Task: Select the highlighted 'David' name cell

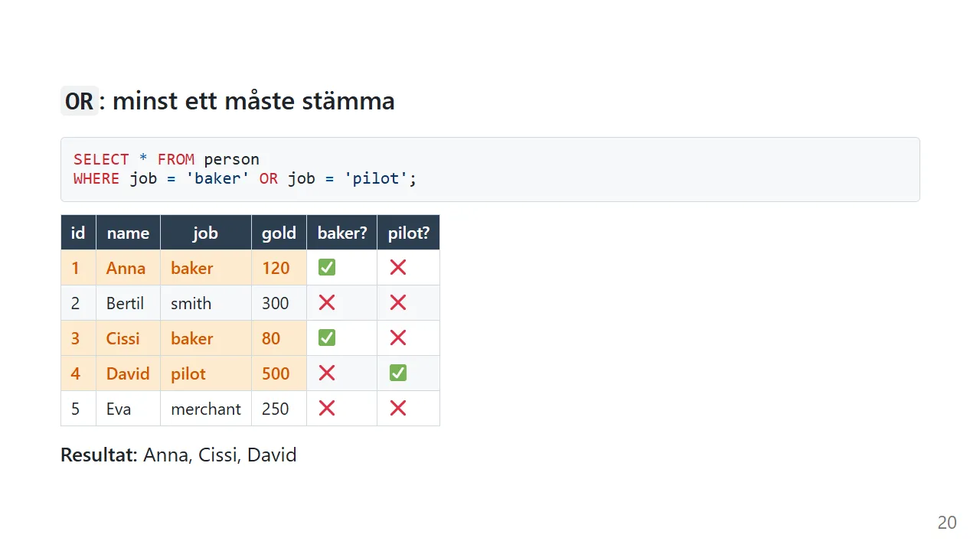Action: tap(128, 373)
